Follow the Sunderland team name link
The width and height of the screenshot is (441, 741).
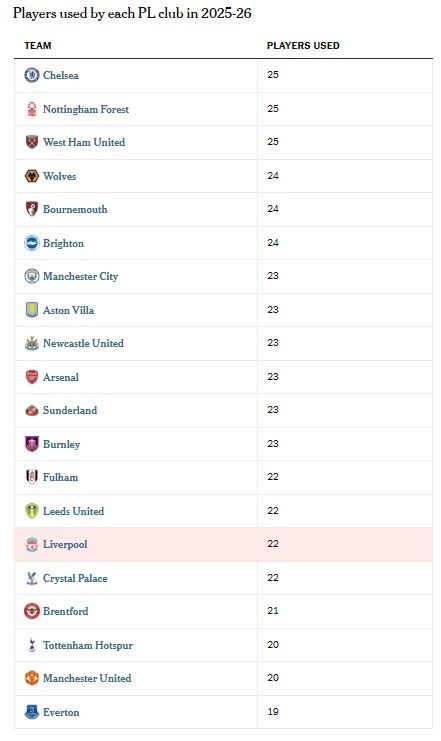[x=70, y=410]
